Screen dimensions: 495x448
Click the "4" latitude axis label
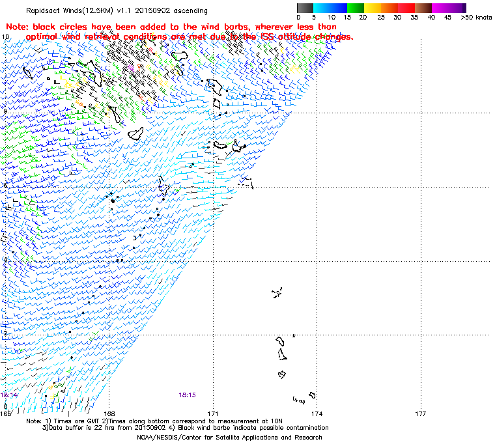point(5,260)
